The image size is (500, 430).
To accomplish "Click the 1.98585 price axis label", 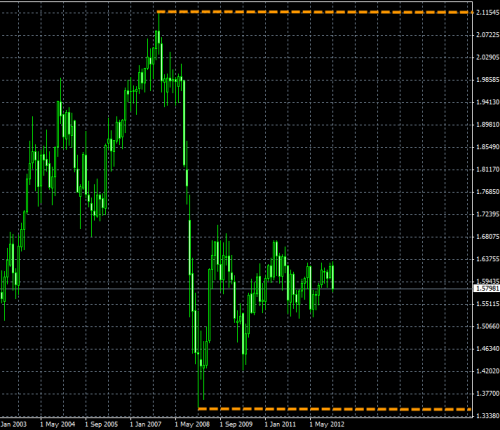I will [x=488, y=80].
